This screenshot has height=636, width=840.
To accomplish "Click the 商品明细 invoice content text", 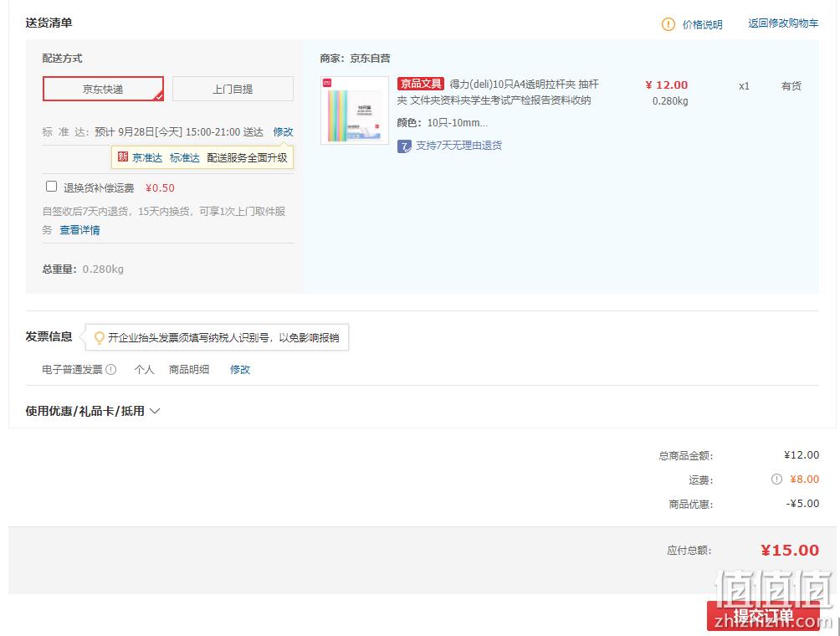I will click(189, 369).
